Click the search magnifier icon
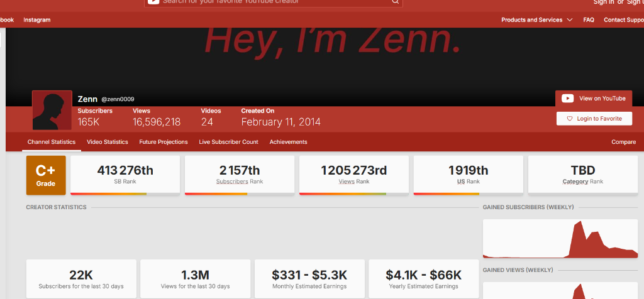644x299 pixels. pyautogui.click(x=395, y=2)
